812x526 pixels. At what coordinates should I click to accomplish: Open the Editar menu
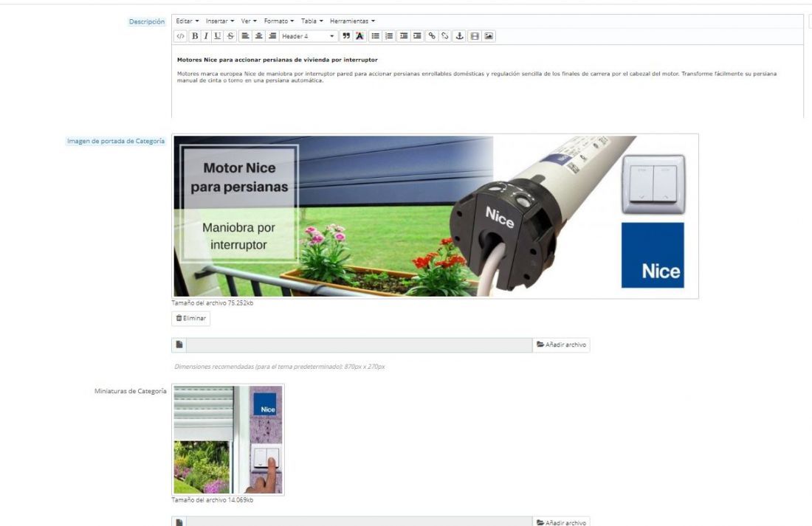[187, 21]
